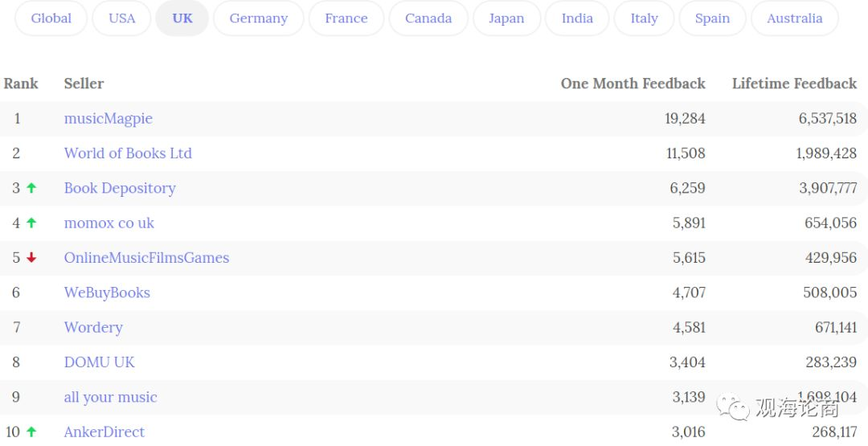Click red down arrow beside rank 5
Viewport: 868px width, 446px height.
click(31, 257)
